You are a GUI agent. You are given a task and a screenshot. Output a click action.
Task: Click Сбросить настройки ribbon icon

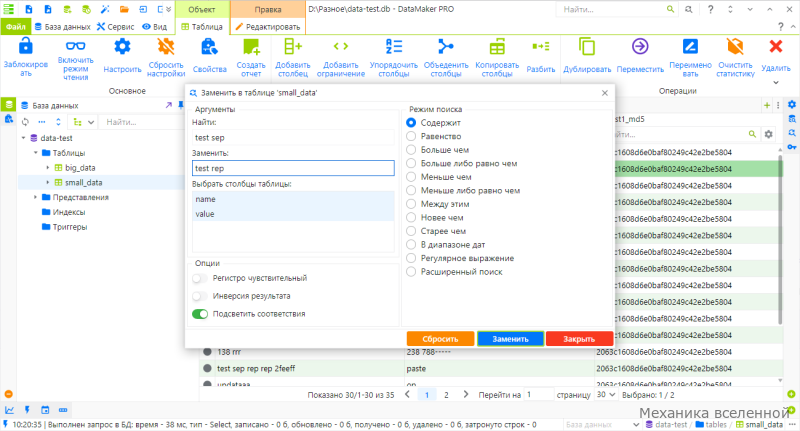tap(166, 46)
